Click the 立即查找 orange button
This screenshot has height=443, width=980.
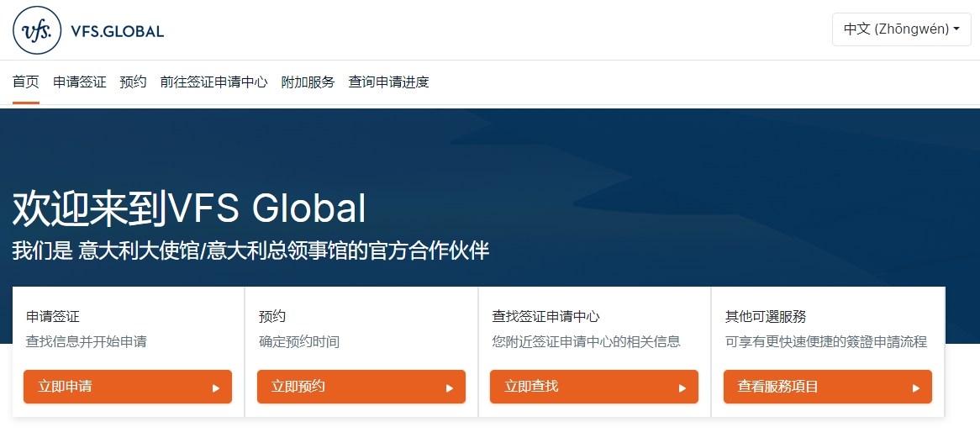(593, 387)
